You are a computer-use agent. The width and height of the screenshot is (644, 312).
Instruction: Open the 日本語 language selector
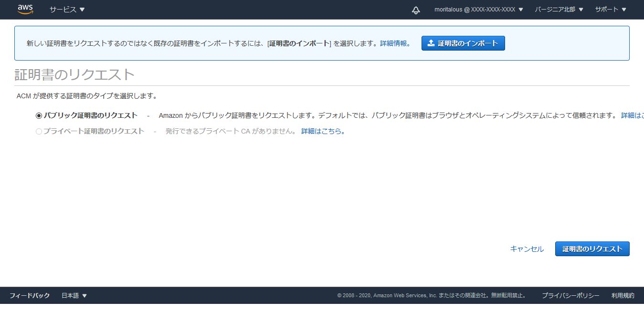point(74,296)
